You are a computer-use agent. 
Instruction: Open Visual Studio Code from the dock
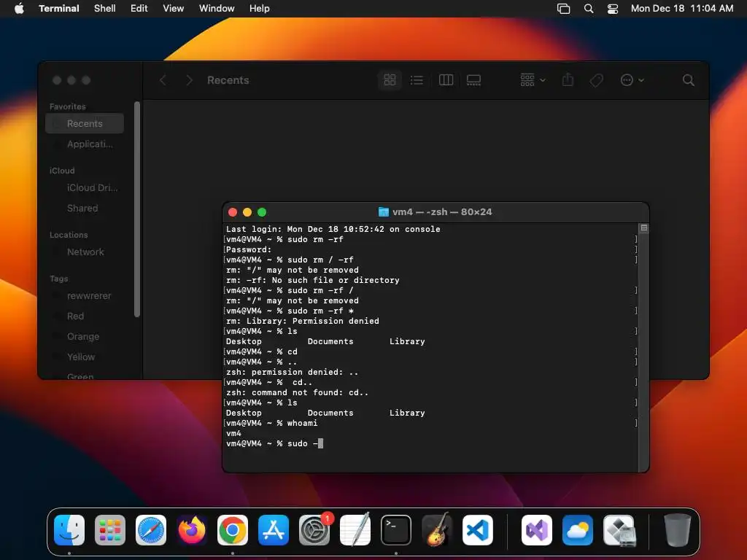pos(478,530)
